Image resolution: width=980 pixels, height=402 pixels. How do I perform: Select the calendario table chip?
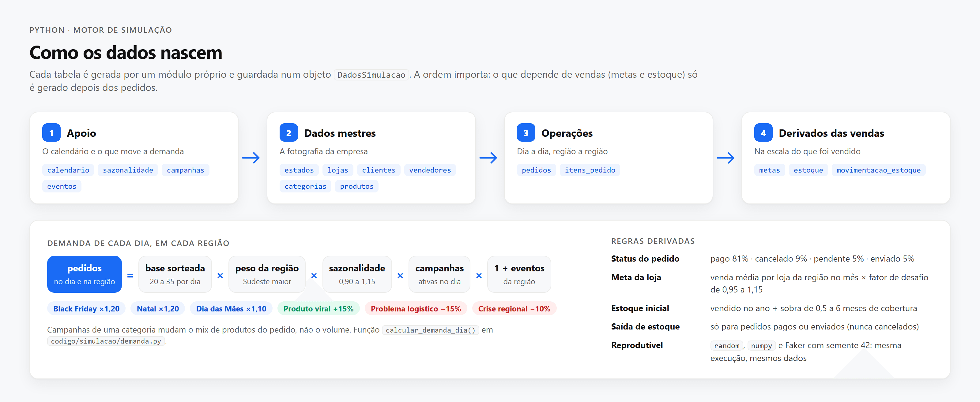68,170
